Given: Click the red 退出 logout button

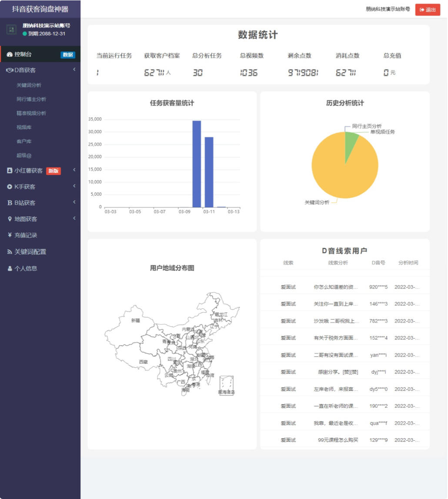Looking at the screenshot, I should [x=427, y=10].
